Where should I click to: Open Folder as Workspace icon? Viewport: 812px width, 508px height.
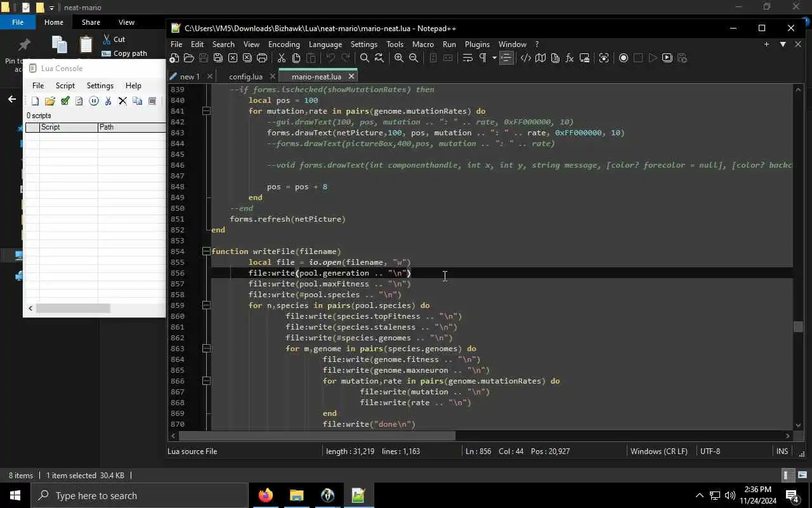pyautogui.click(x=584, y=58)
